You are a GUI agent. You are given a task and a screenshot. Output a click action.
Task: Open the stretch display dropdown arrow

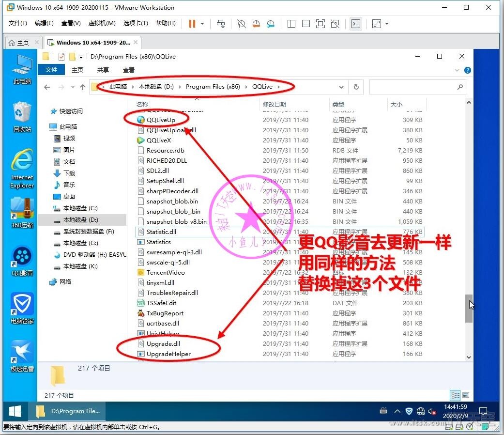[x=387, y=23]
